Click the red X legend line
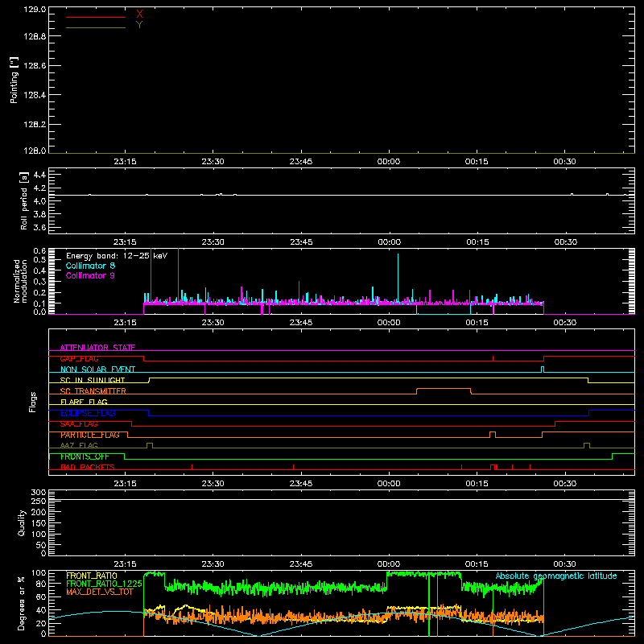Viewport: 644px width, 644px height. [96, 17]
